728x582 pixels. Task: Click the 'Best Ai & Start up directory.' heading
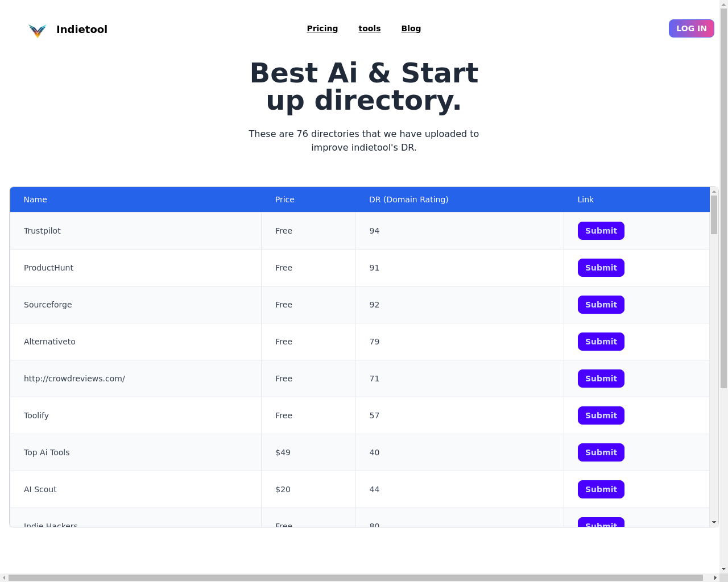coord(364,86)
